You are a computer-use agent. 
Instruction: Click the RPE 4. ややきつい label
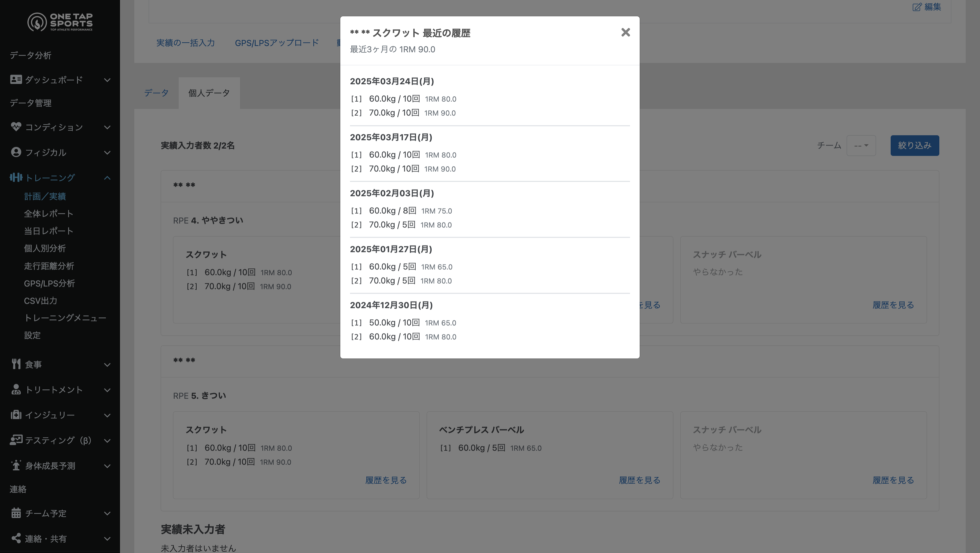click(208, 220)
